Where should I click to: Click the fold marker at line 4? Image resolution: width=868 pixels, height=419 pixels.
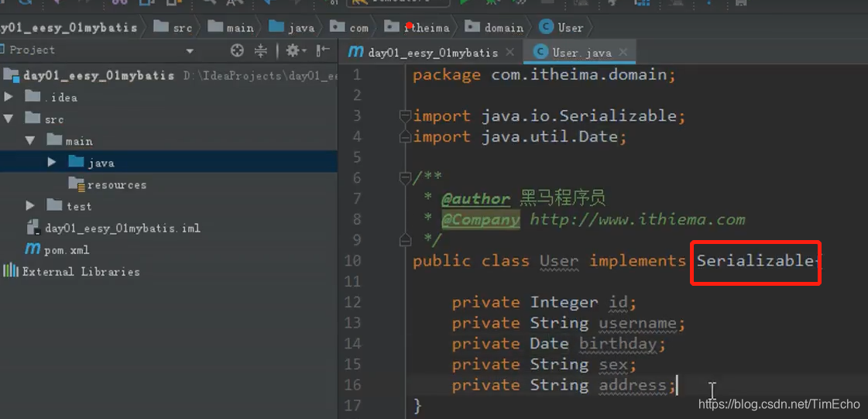(405, 137)
